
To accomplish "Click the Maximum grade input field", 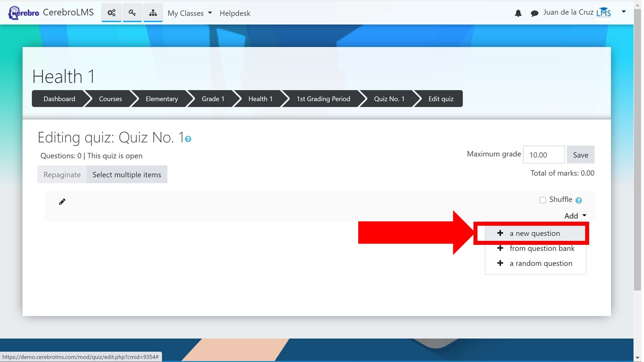I will pyautogui.click(x=543, y=155).
